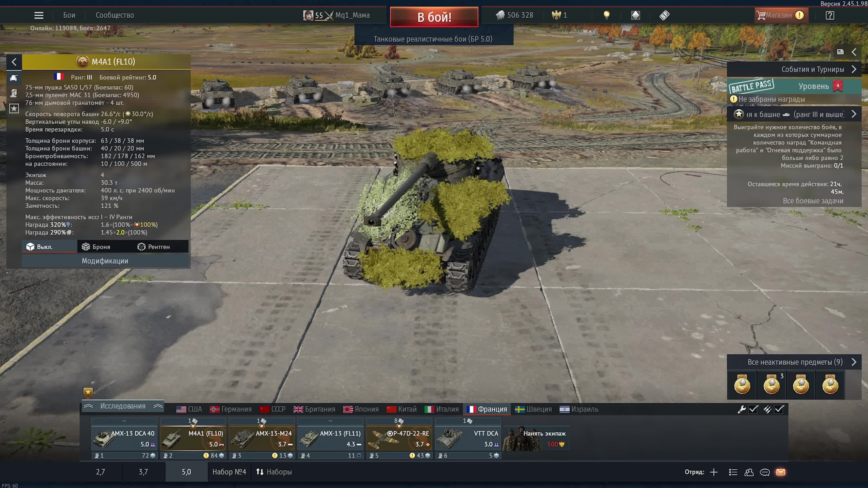Select the first medal booster item
Viewport: 868px width, 488px height.
point(742,385)
